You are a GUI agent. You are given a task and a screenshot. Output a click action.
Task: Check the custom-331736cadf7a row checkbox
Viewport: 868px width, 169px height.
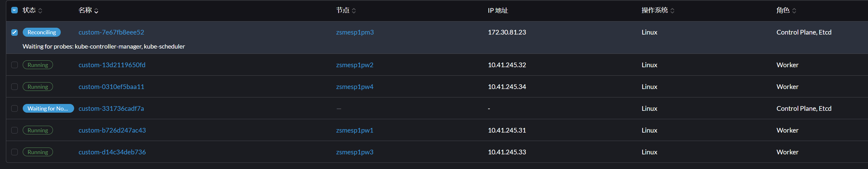click(15, 108)
